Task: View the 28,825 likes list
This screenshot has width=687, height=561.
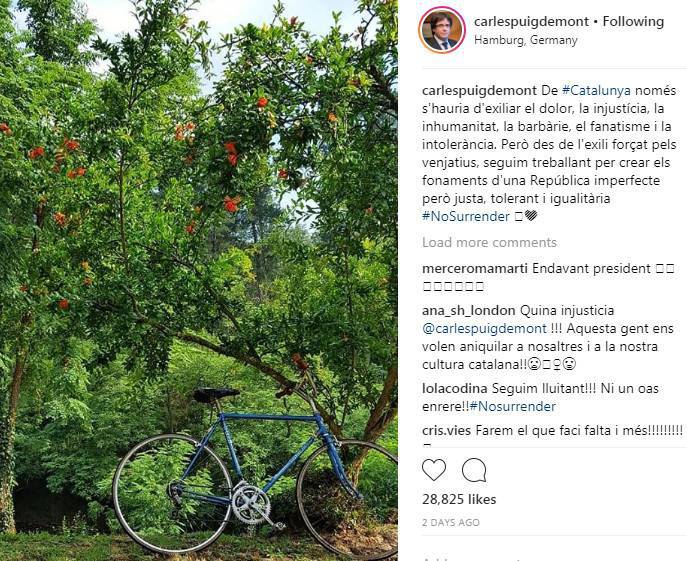Action: (x=459, y=500)
